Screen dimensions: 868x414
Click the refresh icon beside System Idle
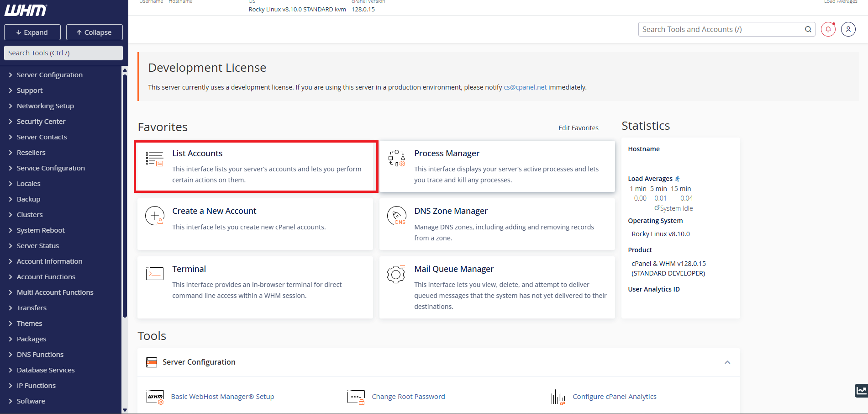[x=657, y=207]
